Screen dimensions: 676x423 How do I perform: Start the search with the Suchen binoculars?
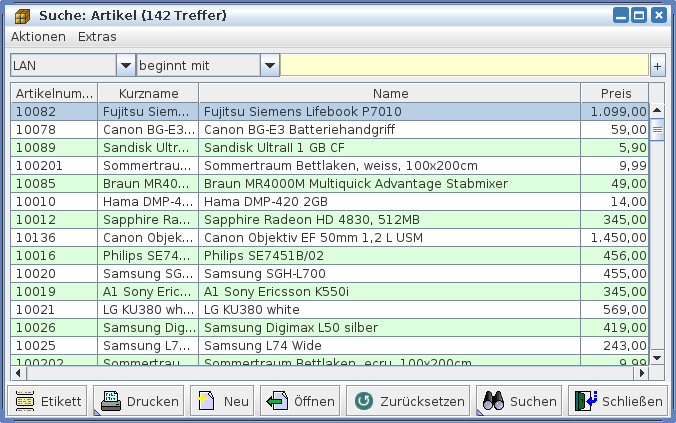519,401
